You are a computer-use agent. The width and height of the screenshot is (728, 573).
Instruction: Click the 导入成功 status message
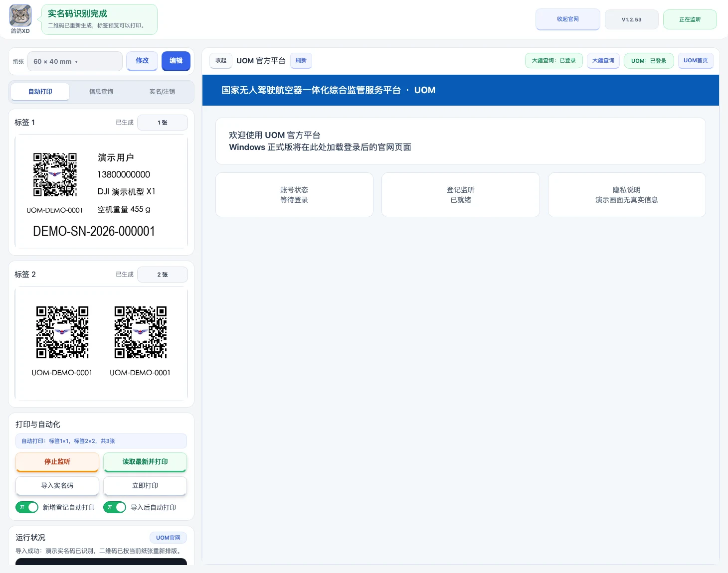(x=99, y=551)
